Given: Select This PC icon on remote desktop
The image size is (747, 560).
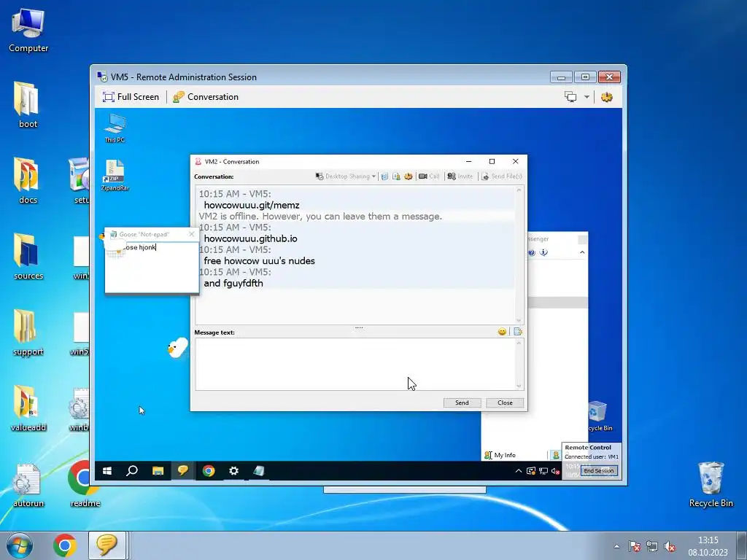Looking at the screenshot, I should [115, 128].
